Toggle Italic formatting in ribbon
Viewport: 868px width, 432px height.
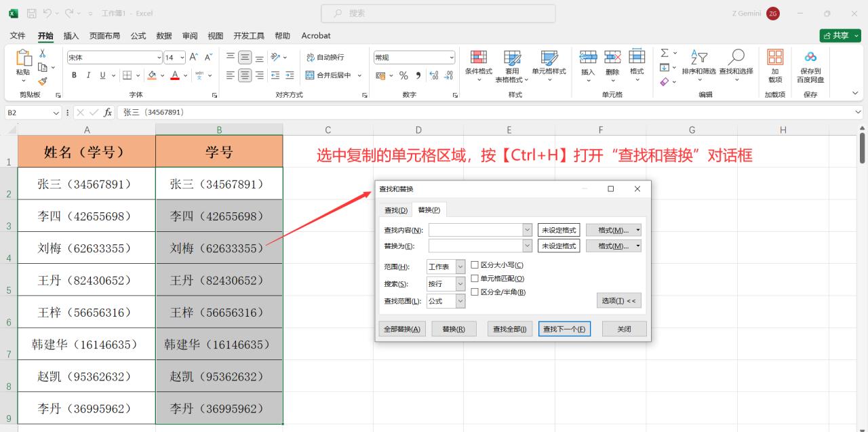(88, 75)
